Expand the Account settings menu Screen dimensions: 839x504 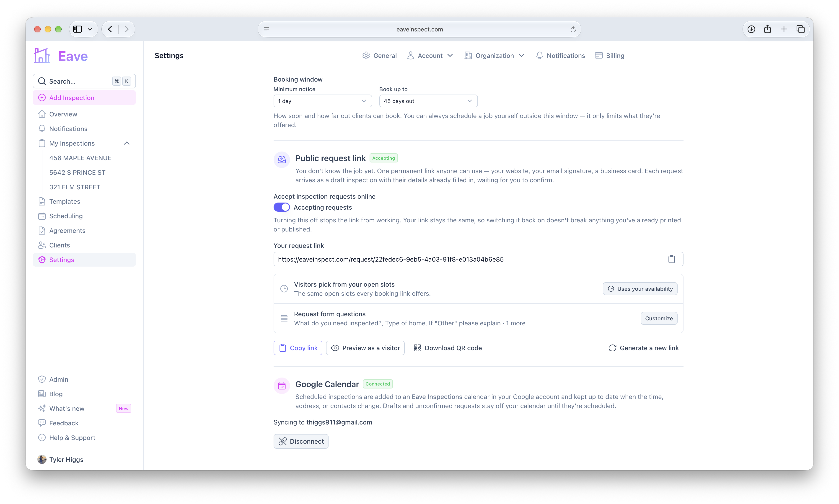click(x=430, y=55)
